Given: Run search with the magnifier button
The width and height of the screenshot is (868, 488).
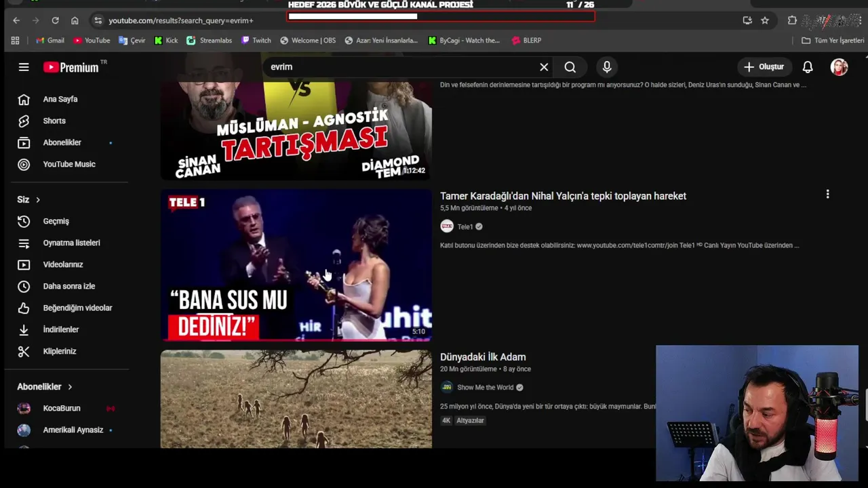Looking at the screenshot, I should pos(570,67).
